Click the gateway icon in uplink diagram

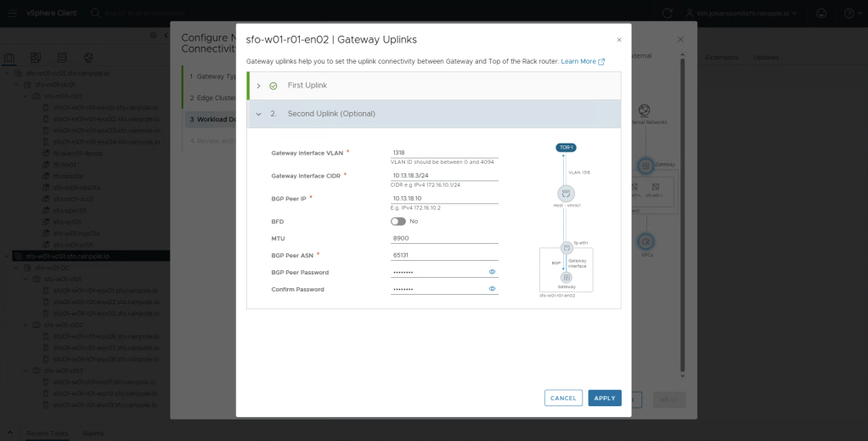click(x=566, y=277)
